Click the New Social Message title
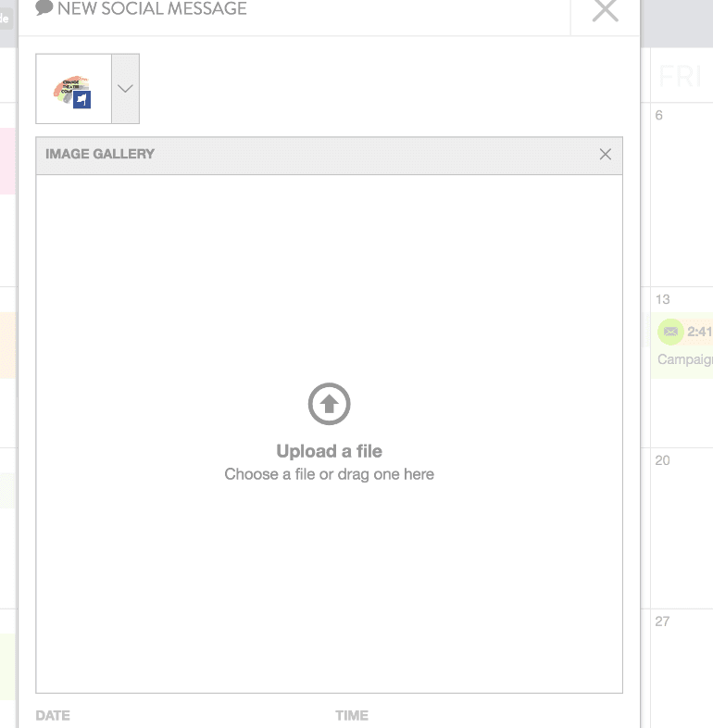Viewport: 713px width, 728px height. pyautogui.click(x=152, y=9)
